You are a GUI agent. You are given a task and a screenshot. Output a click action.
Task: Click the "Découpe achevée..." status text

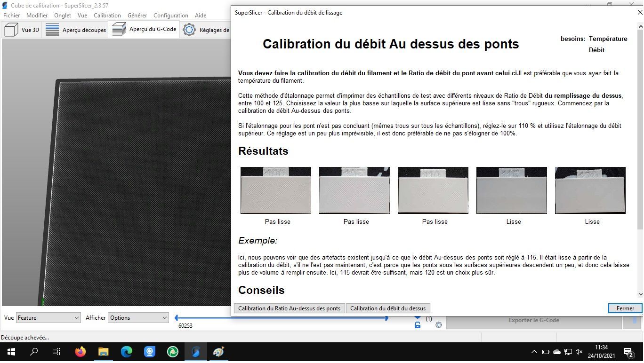[25, 337]
